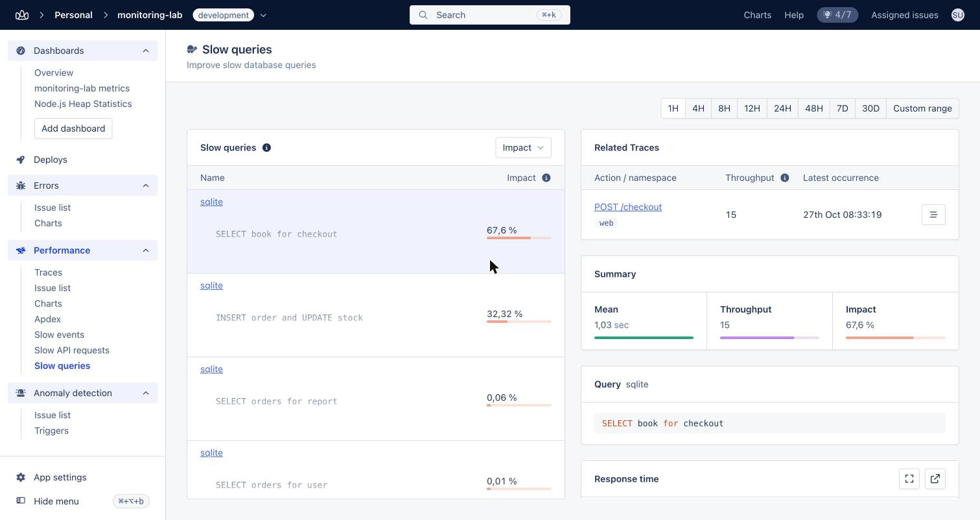Select the 1H time range
The image size is (980, 520).
click(673, 108)
